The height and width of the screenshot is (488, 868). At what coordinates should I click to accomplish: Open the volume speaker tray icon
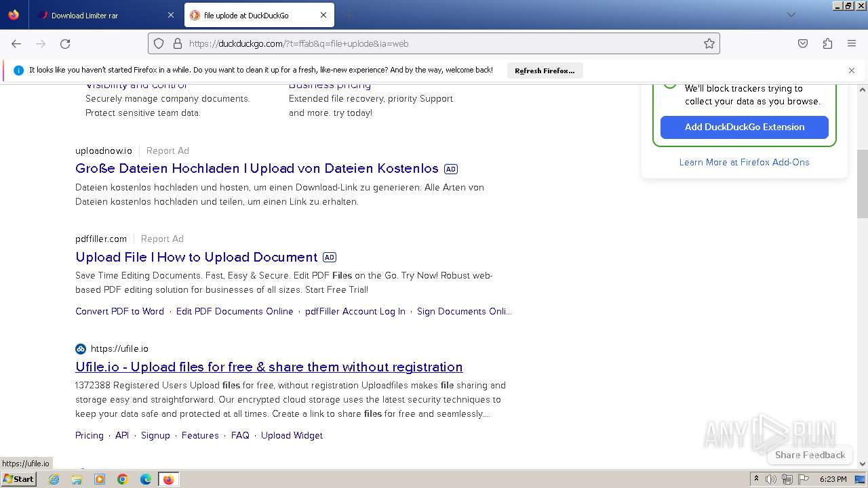coord(771,479)
